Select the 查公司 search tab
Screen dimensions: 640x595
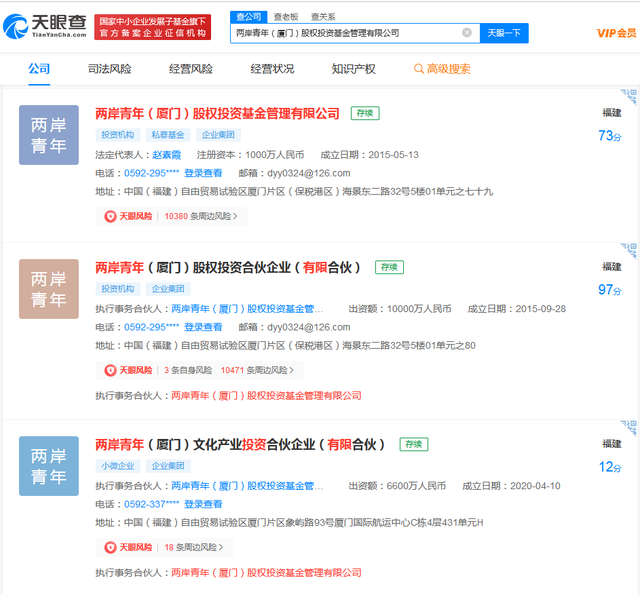click(249, 17)
